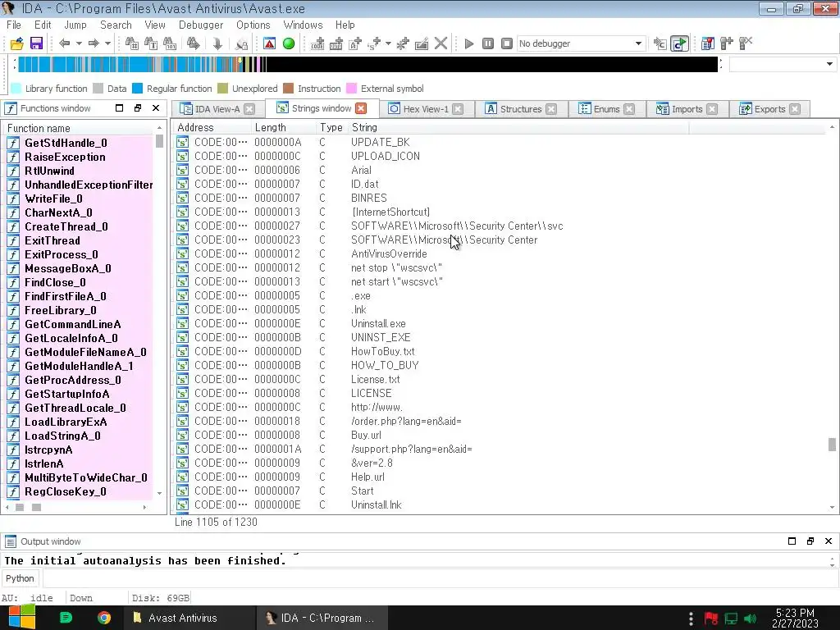
Task: Switch to the Exports tab
Action: pyautogui.click(x=769, y=109)
